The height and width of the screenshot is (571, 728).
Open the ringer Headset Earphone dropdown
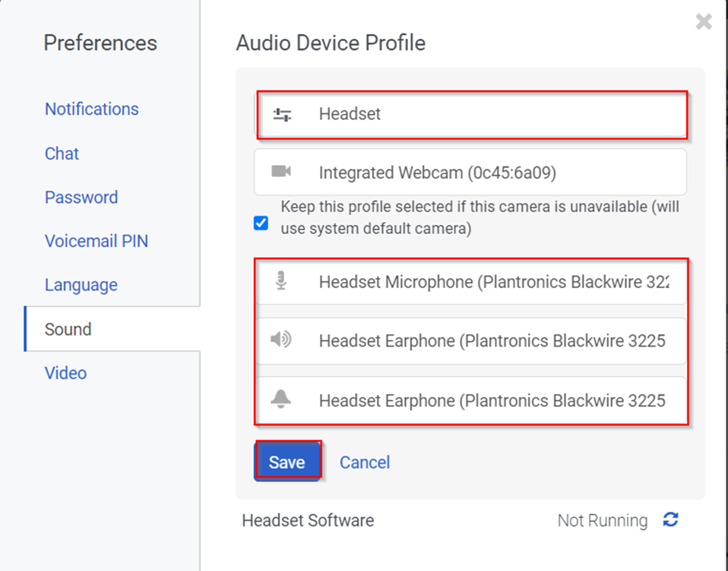pos(492,400)
